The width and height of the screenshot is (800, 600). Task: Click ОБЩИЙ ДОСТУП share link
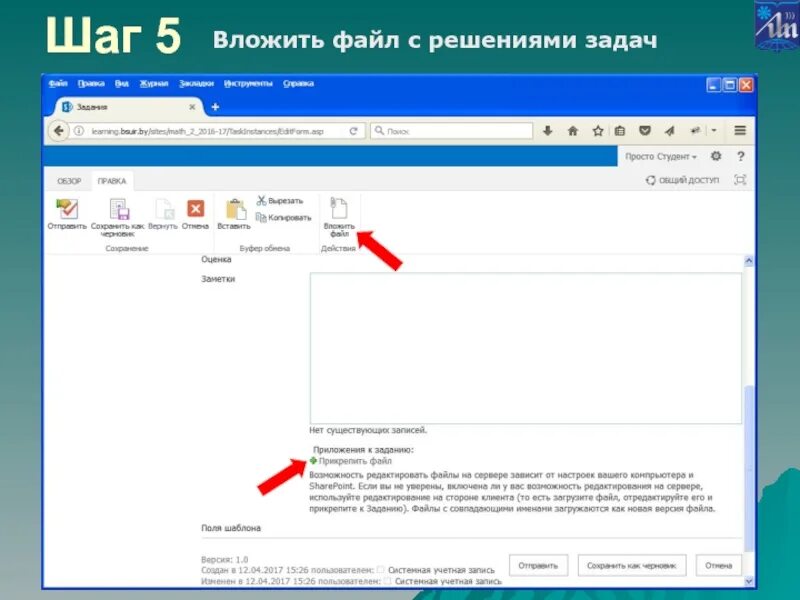(x=682, y=180)
